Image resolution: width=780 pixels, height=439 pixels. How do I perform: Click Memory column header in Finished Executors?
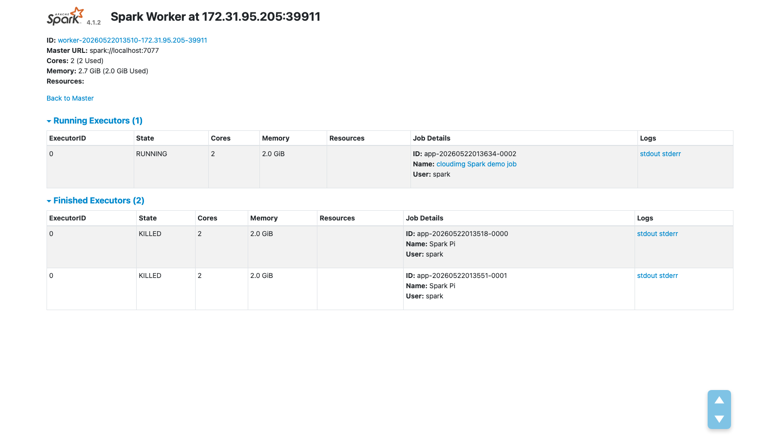click(264, 218)
